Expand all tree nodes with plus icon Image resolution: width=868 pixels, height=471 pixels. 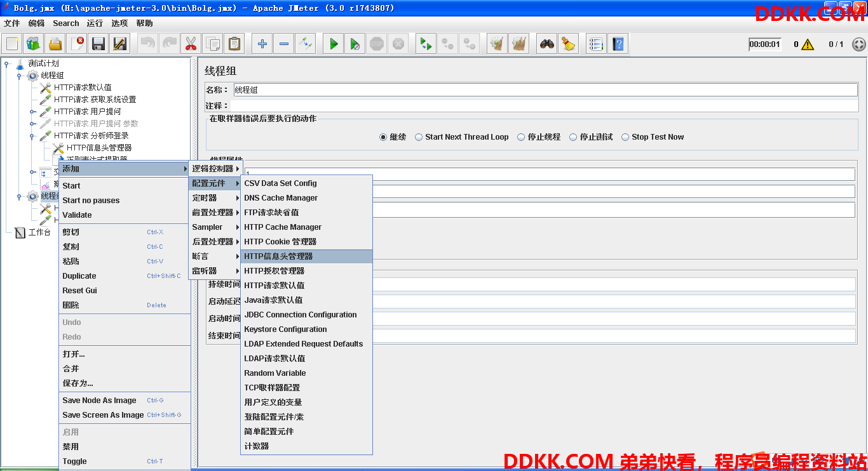click(x=262, y=44)
